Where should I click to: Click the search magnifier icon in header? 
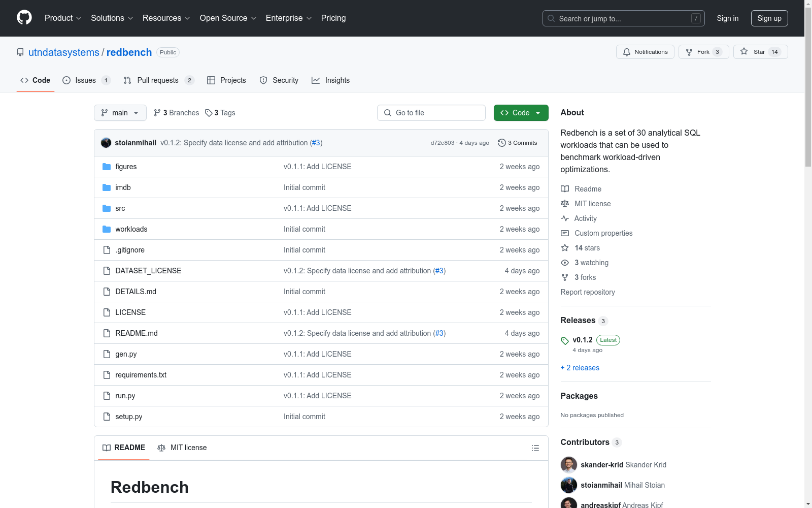(551, 18)
